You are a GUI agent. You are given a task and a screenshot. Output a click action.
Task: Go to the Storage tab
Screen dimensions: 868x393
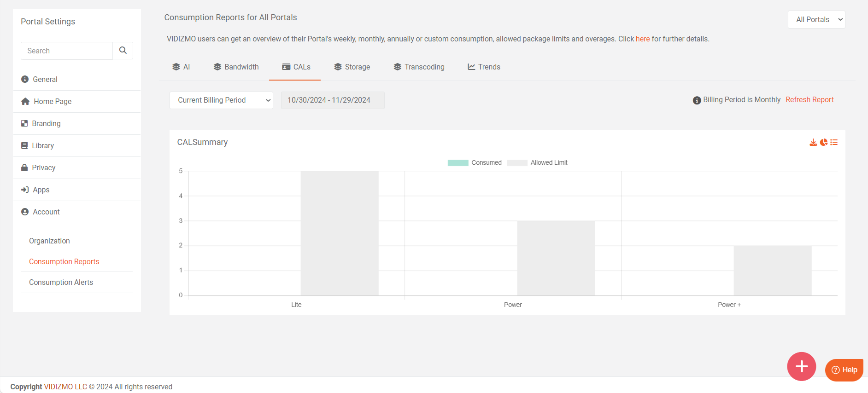(x=352, y=67)
